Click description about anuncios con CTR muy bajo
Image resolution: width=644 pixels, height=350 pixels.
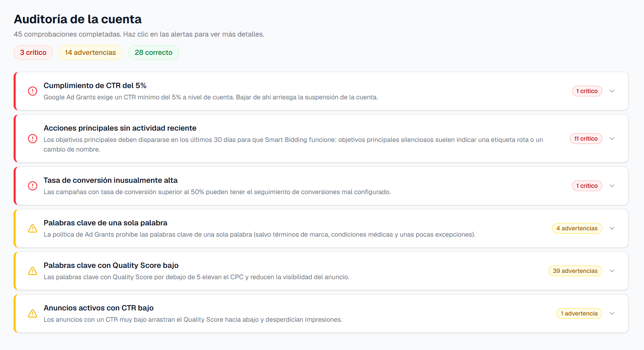coord(193,319)
